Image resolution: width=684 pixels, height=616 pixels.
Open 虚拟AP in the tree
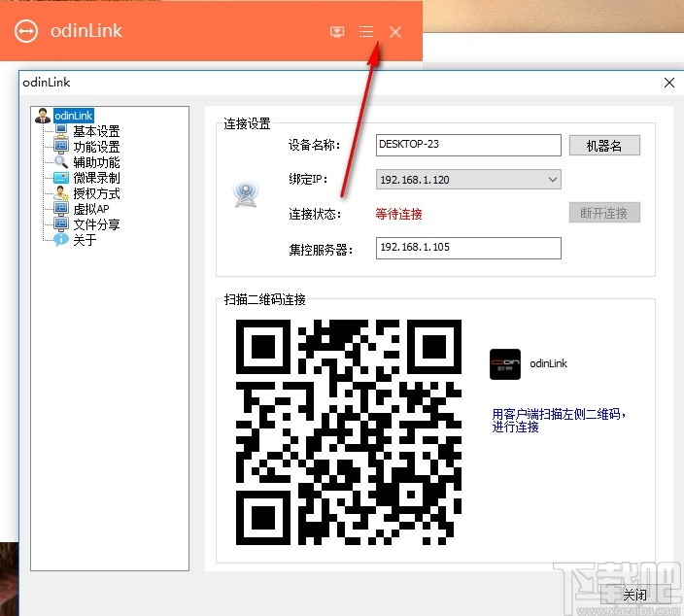point(91,209)
